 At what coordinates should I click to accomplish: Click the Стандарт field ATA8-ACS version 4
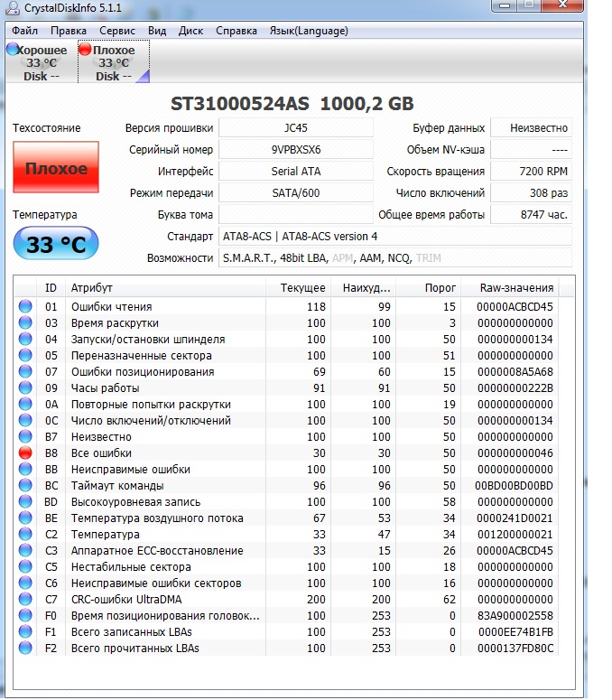(x=395, y=236)
